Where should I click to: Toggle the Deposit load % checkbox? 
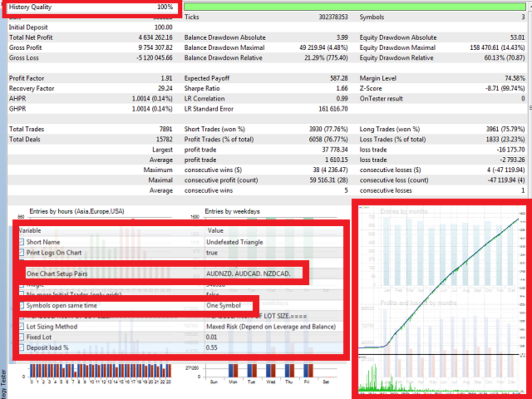click(x=21, y=348)
